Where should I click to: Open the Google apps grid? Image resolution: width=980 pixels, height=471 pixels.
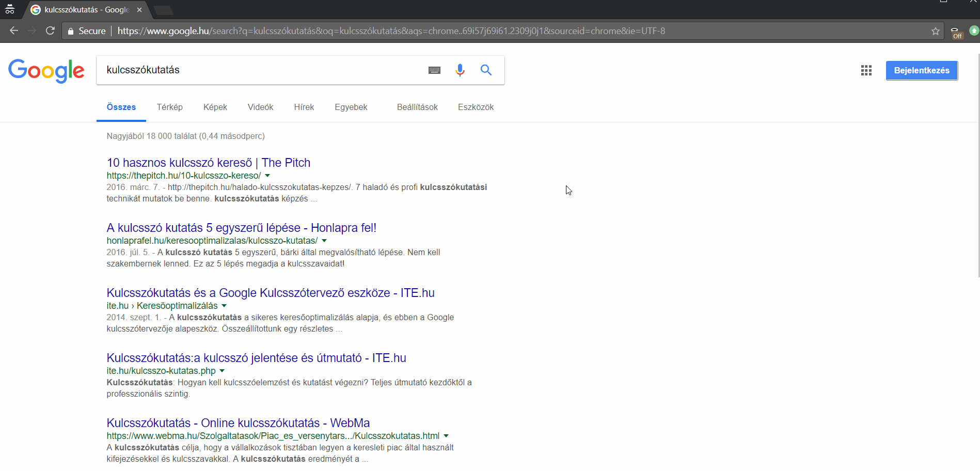pos(866,70)
